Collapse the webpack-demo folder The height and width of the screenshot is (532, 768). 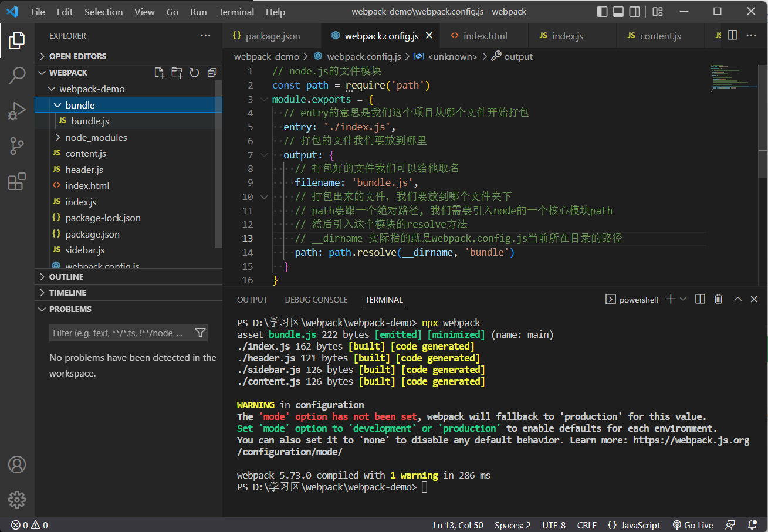[x=128, y=89]
